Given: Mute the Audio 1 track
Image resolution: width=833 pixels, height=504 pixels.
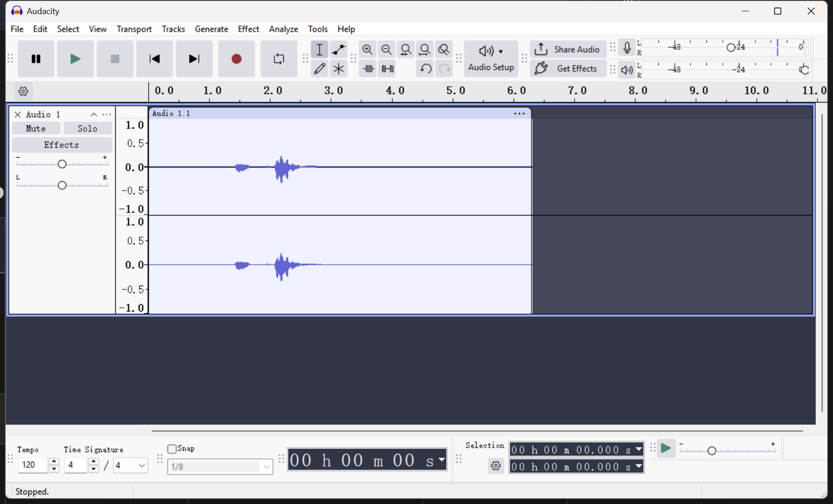Looking at the screenshot, I should [36, 128].
